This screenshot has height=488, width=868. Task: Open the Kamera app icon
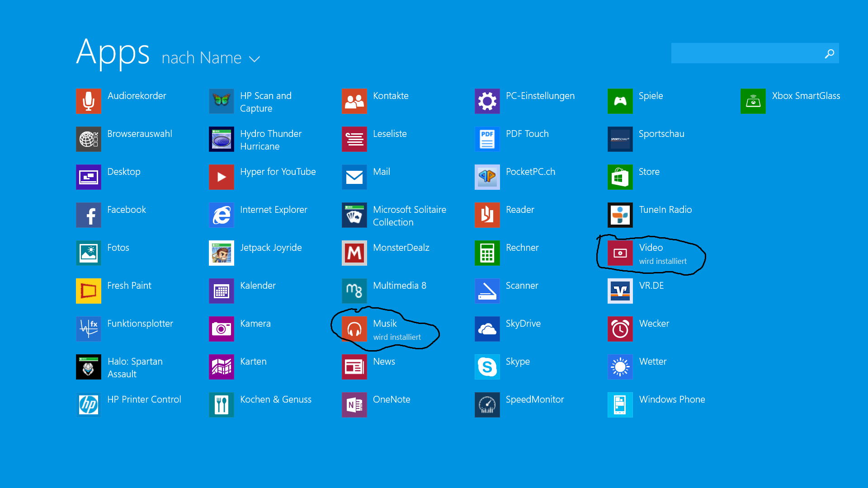point(222,329)
